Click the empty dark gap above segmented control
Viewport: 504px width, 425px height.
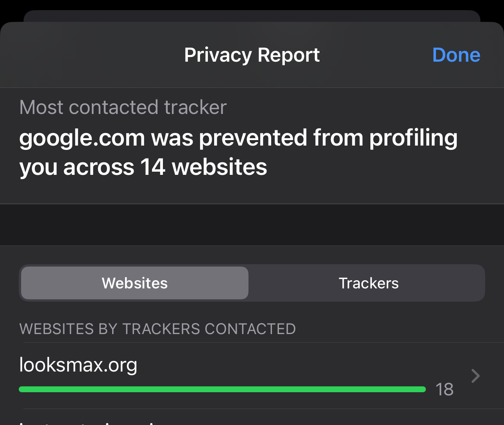252,225
